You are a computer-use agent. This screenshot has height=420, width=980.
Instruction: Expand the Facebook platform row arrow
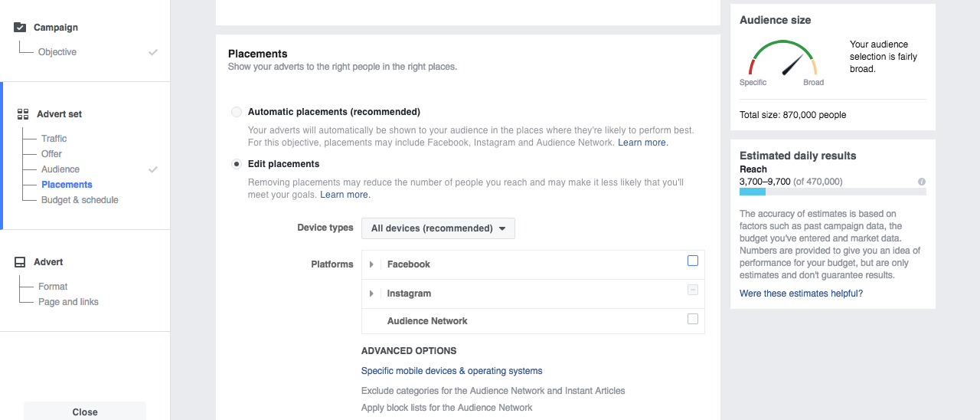[x=371, y=264]
